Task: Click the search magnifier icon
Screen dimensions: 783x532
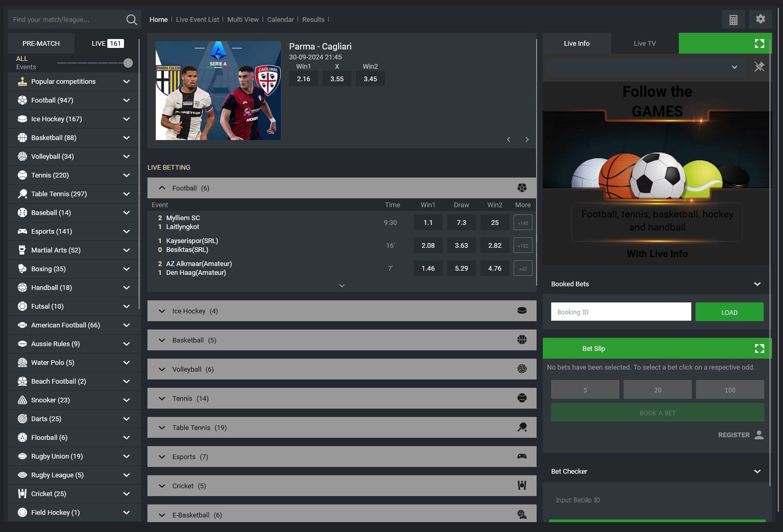Action: click(x=131, y=19)
